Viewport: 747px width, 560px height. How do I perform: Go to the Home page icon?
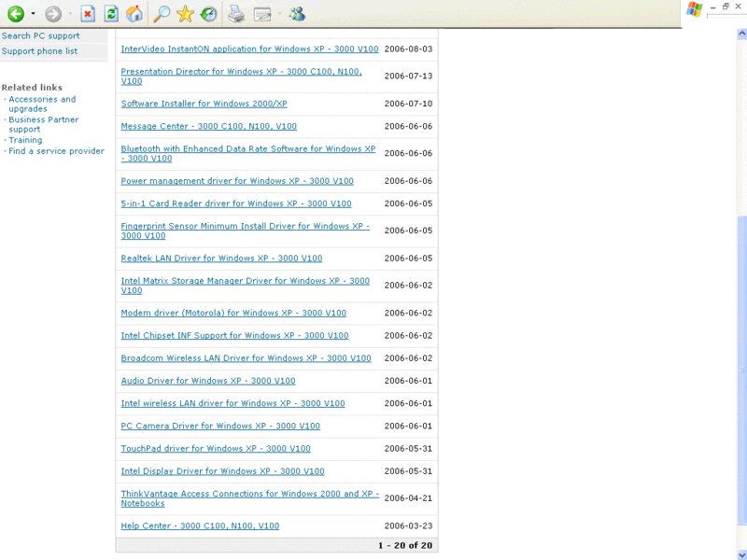point(134,14)
